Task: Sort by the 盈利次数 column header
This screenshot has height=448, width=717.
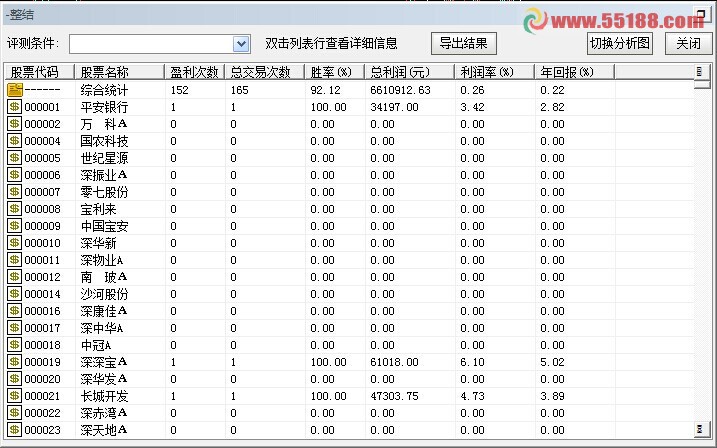Action: [194, 72]
